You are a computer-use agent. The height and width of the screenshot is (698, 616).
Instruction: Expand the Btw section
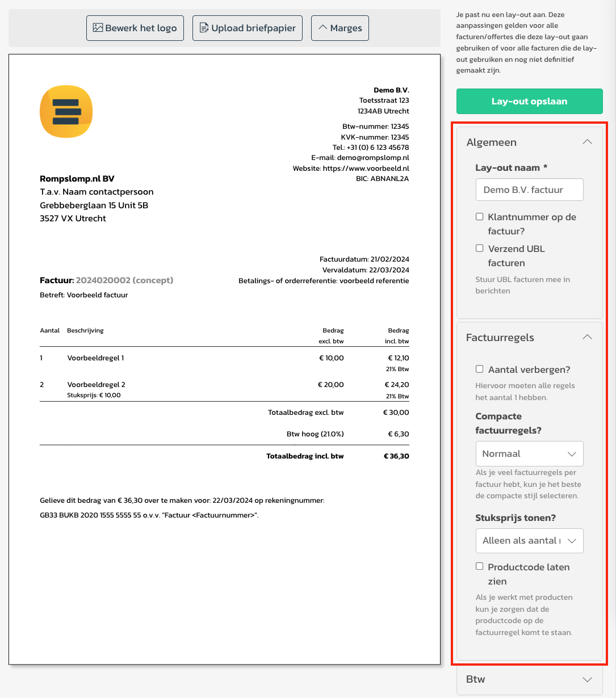[589, 679]
